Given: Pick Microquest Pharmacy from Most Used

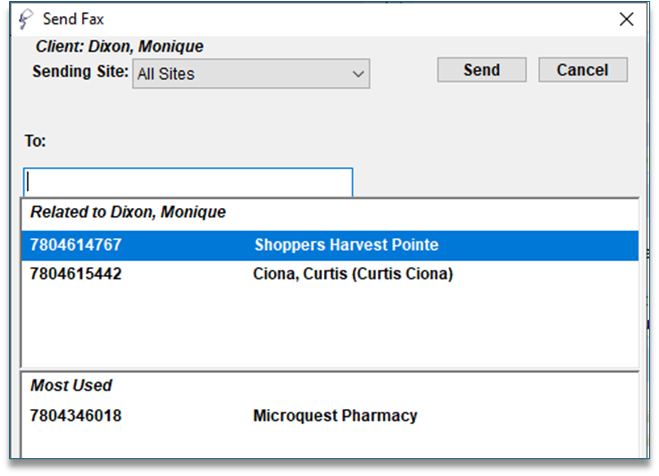Looking at the screenshot, I should [x=335, y=416].
